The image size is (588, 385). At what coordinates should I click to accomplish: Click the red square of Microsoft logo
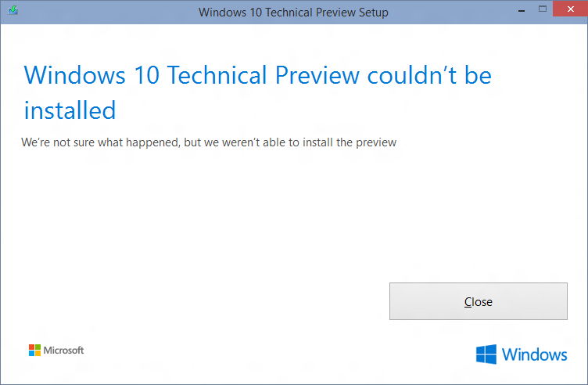click(31, 347)
